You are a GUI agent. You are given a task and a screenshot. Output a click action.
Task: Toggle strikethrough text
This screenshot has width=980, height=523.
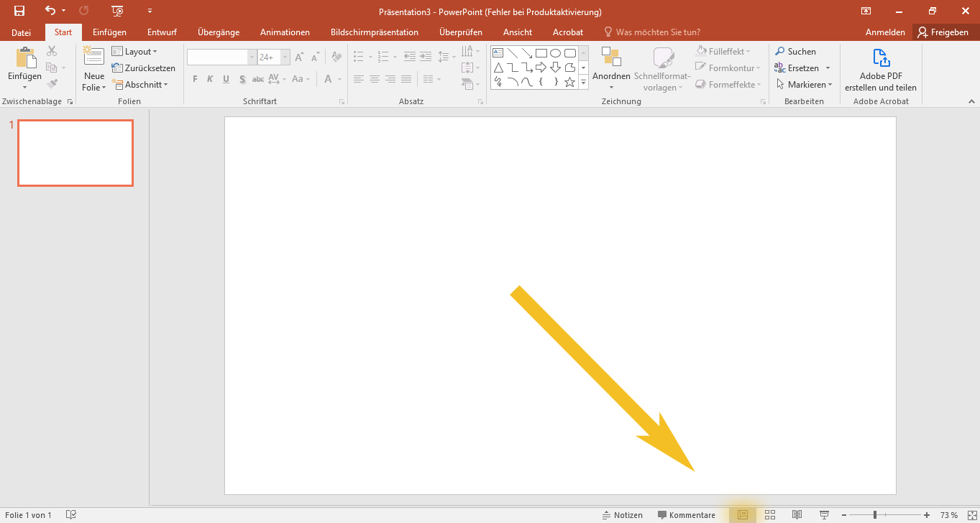coord(258,79)
